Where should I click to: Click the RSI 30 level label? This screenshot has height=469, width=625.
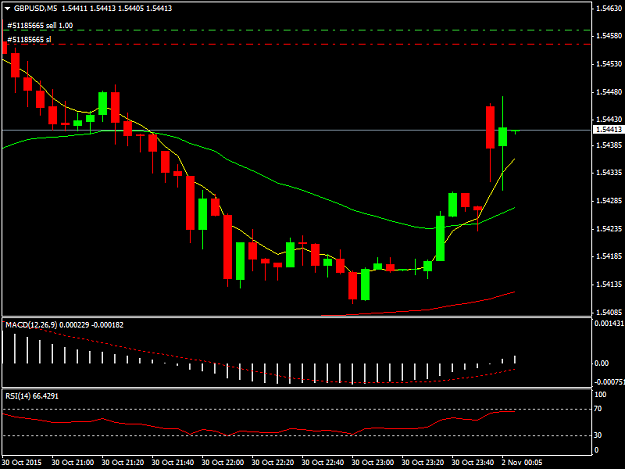coord(598,435)
